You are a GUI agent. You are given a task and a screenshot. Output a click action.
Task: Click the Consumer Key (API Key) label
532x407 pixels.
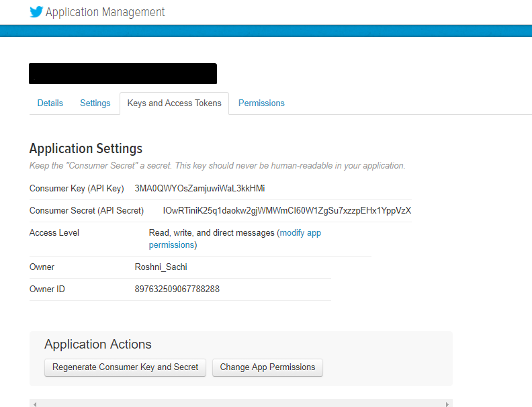(x=77, y=188)
